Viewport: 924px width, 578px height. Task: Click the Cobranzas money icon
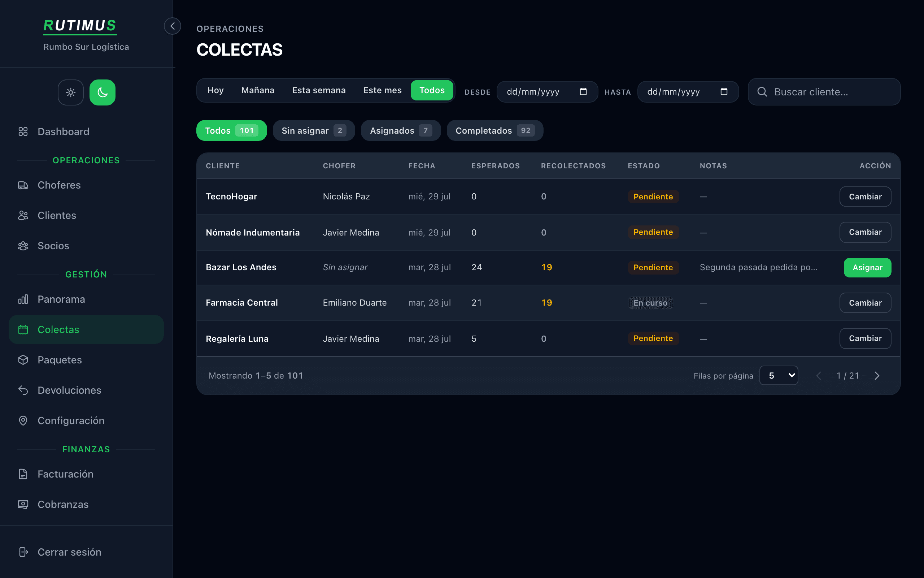[23, 504]
